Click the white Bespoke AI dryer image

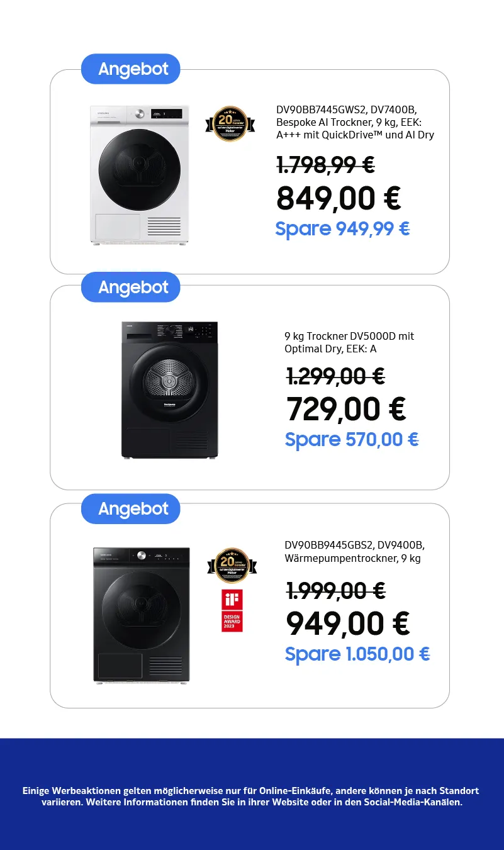point(139,176)
